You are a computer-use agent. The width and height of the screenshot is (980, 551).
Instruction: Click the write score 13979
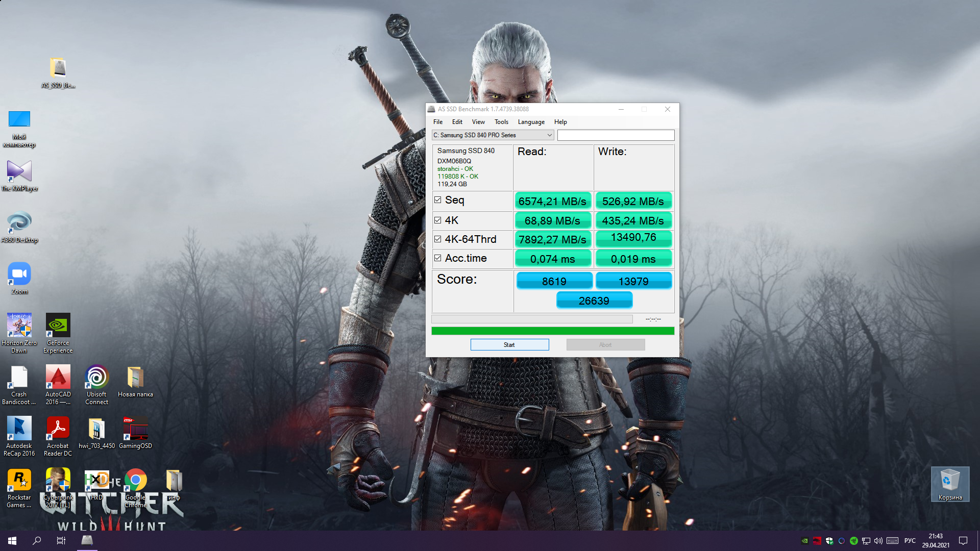[x=634, y=281]
